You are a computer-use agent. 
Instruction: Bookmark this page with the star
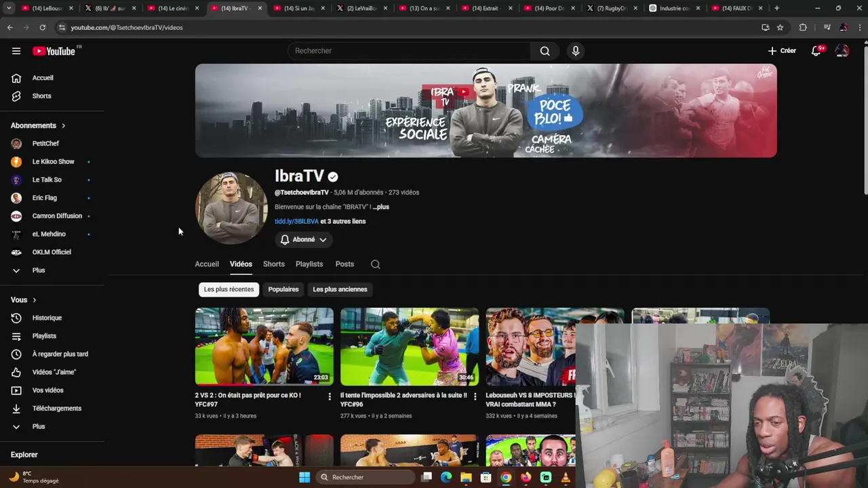pos(780,27)
